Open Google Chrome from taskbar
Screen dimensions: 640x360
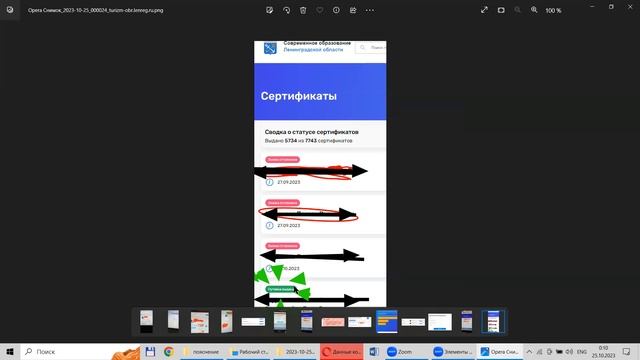tap(169, 351)
